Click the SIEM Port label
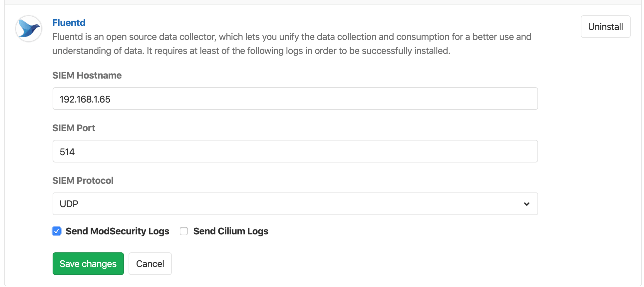Screen dimensions: 644x287 tap(74, 128)
